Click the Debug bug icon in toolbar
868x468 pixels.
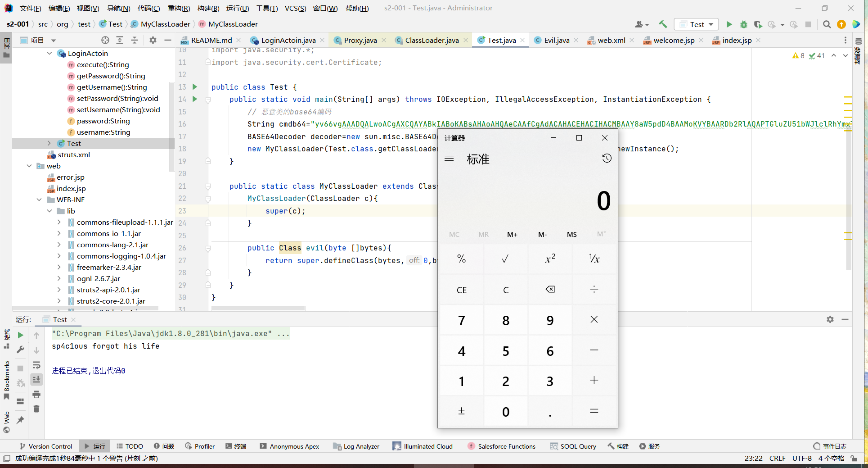[x=744, y=24]
